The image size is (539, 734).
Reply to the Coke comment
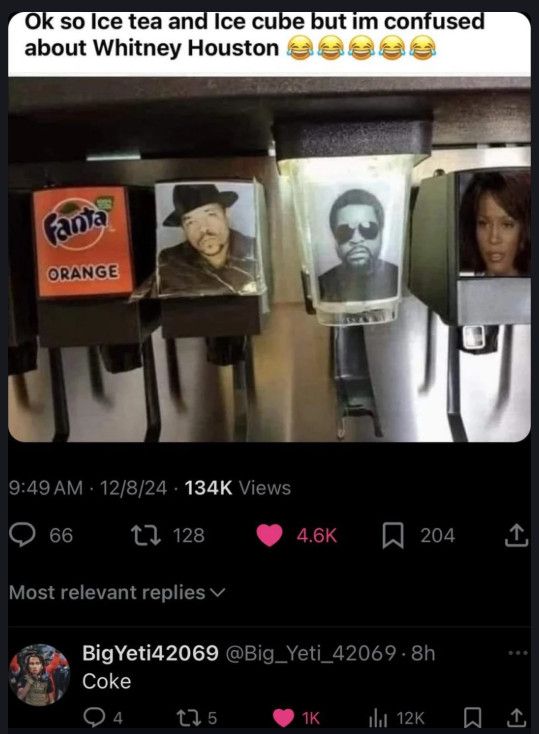[x=93, y=717]
